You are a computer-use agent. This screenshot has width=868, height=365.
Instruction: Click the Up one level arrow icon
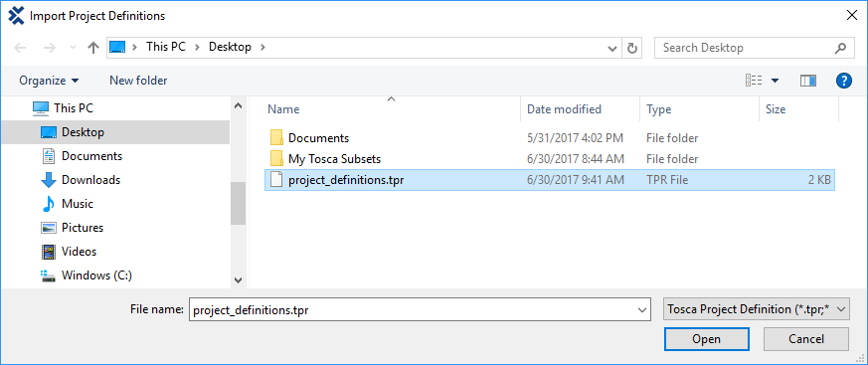[93, 48]
